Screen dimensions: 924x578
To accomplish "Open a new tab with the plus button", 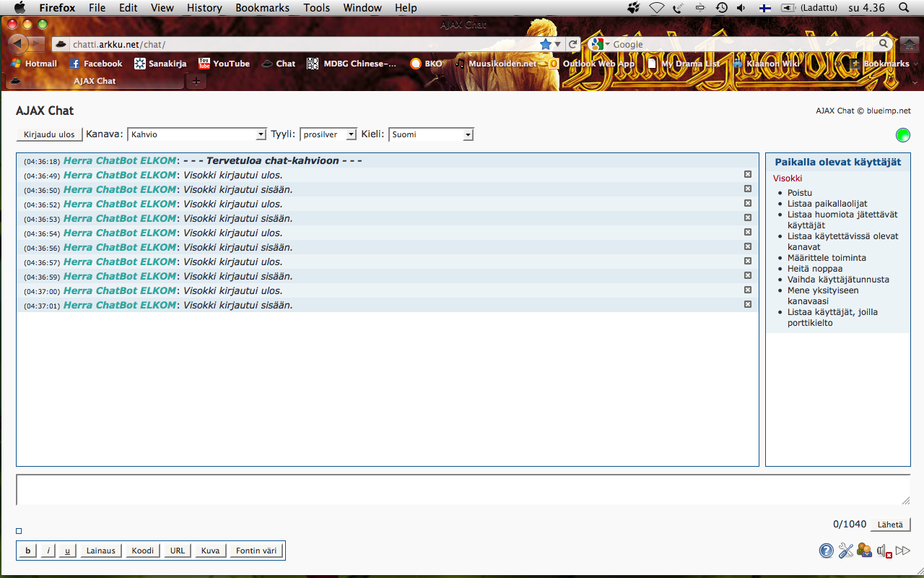I will [x=196, y=81].
